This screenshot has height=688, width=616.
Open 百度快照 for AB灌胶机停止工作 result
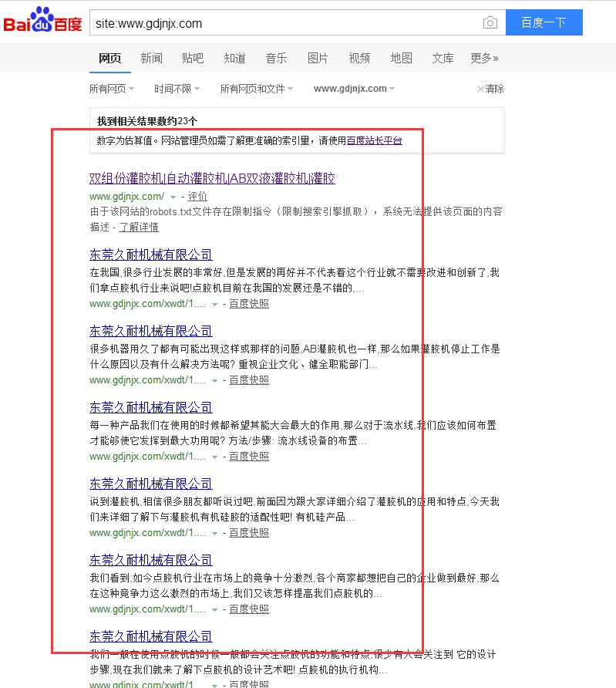tap(249, 380)
